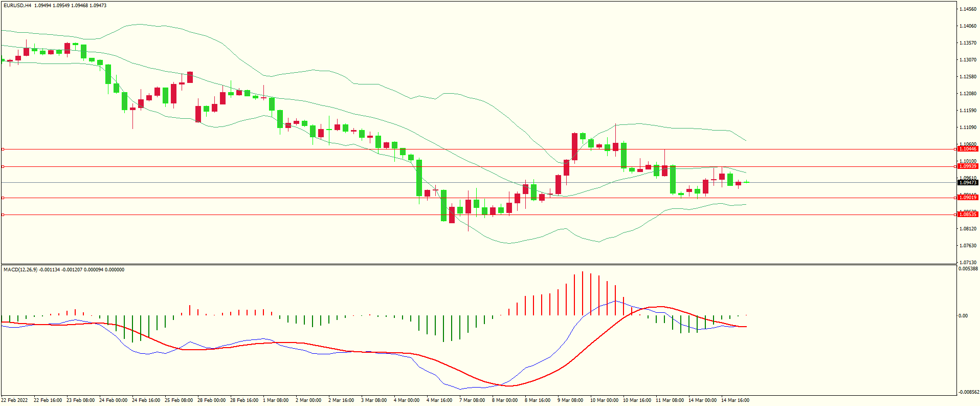Click the -0.008562 value on MACD scale
The width and height of the screenshot is (980, 406).
click(x=968, y=392)
